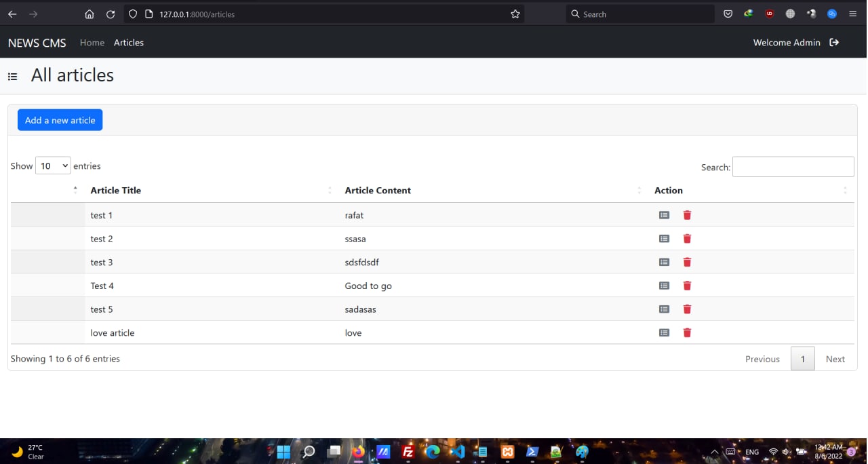
Task: Open Visual Studio Code from the taskbar
Action: [x=458, y=452]
